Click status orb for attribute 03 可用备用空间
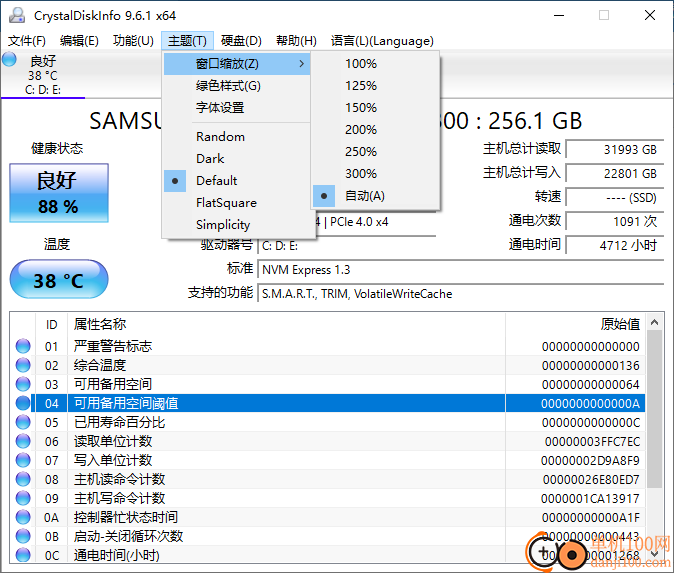This screenshot has width=674, height=573. (23, 384)
